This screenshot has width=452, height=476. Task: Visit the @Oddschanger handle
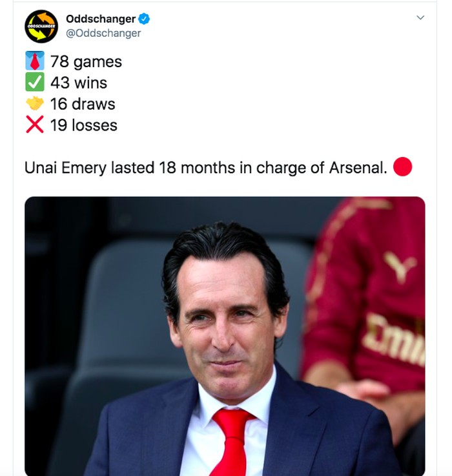point(103,34)
